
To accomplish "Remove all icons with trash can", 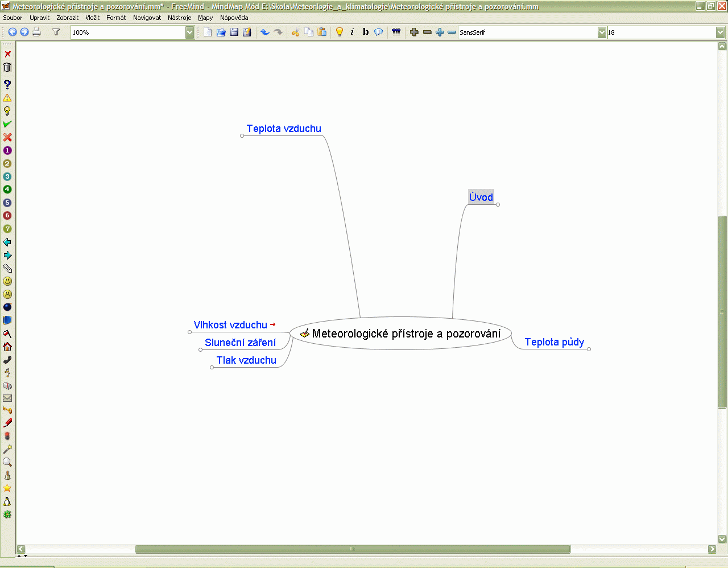I will point(7,67).
